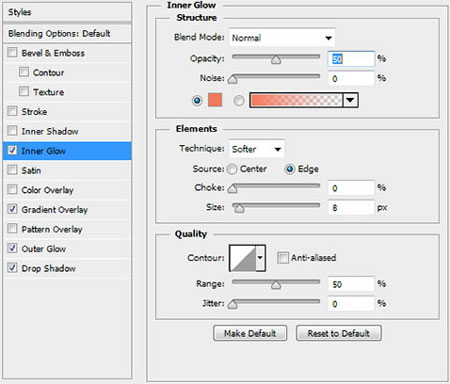Tick the Texture checkbox

click(24, 91)
